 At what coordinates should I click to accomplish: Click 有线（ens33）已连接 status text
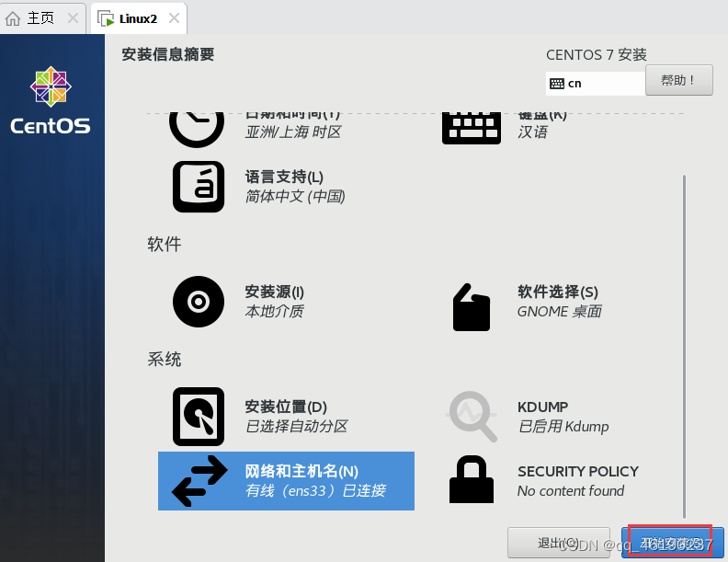[315, 490]
